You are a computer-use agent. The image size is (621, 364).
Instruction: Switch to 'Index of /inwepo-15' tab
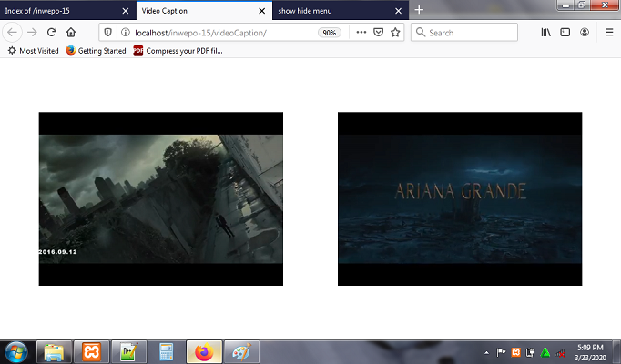click(58, 10)
